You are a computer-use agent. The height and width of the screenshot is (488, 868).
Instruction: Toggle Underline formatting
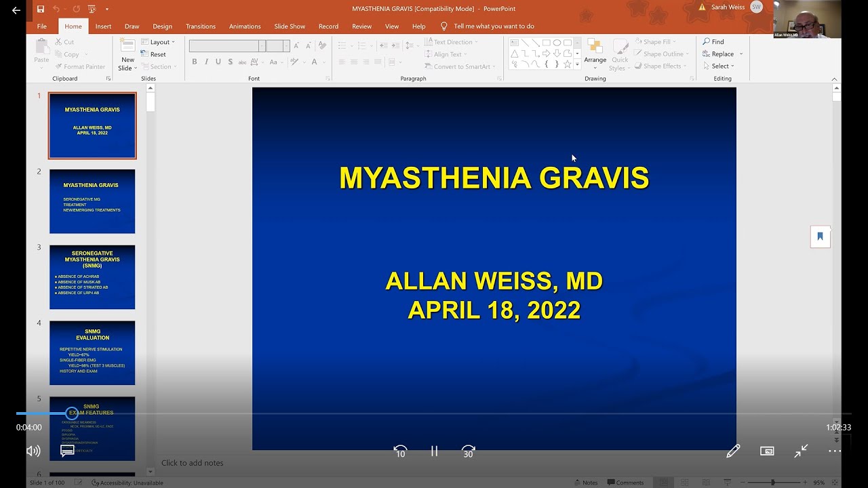point(218,62)
